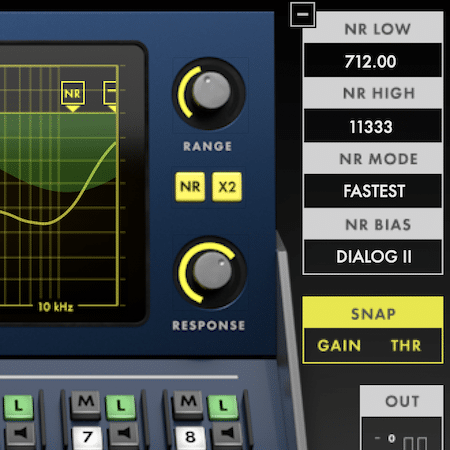Image resolution: width=450 pixels, height=450 pixels.
Task: Open the NR MODE dropdown showing FASTEST
Action: [373, 191]
